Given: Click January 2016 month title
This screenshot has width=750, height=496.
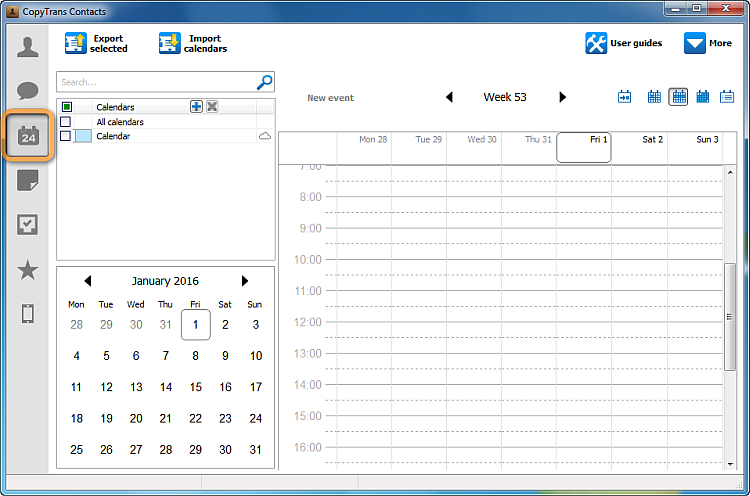Looking at the screenshot, I should [165, 281].
